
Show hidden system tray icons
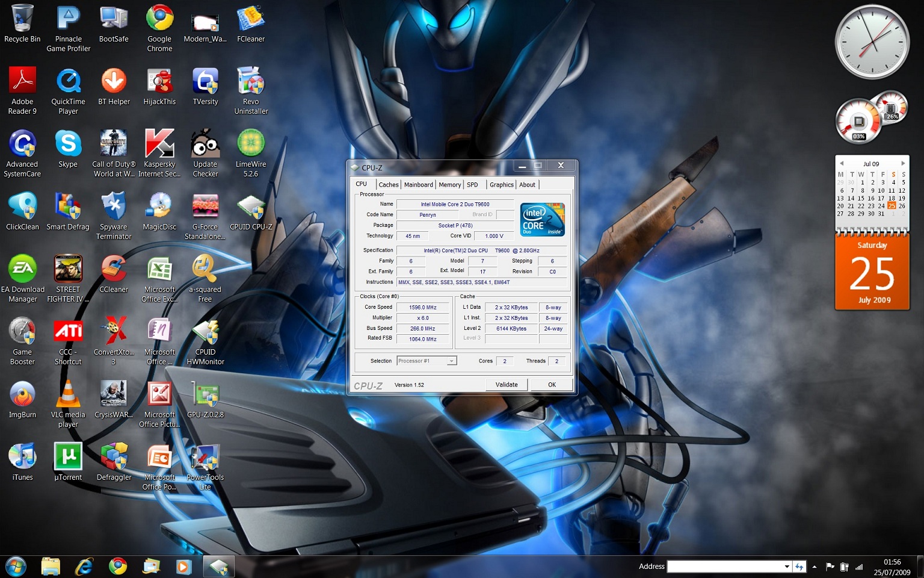pos(815,567)
